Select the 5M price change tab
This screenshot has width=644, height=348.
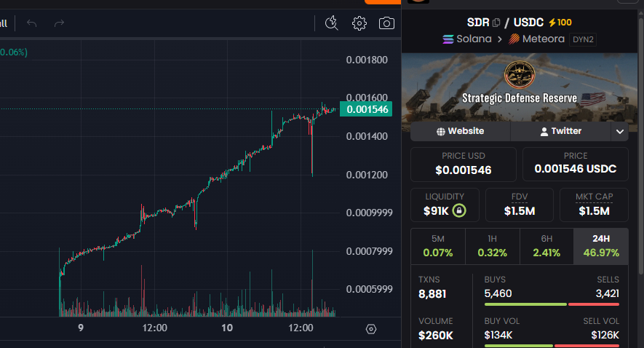coord(438,246)
